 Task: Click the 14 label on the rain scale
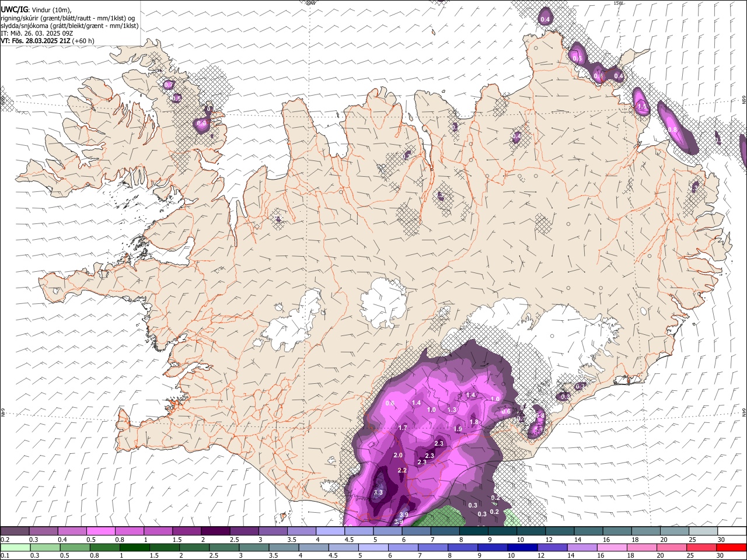571,556
